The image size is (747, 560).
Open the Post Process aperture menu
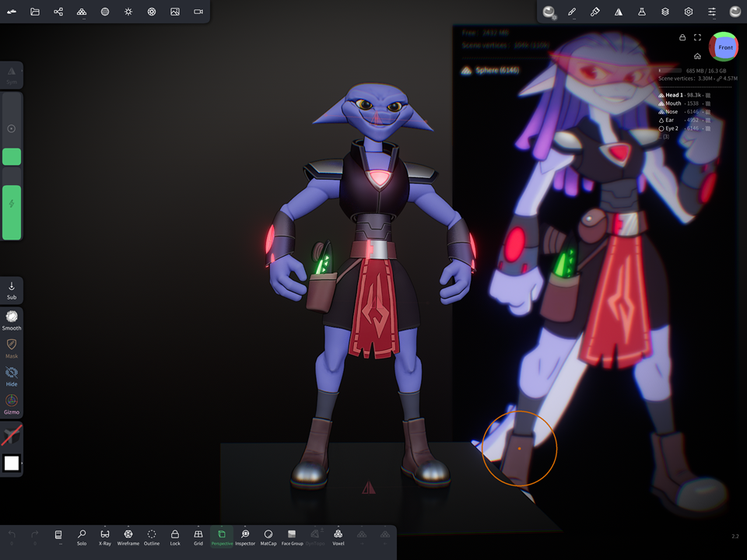[x=152, y=12]
